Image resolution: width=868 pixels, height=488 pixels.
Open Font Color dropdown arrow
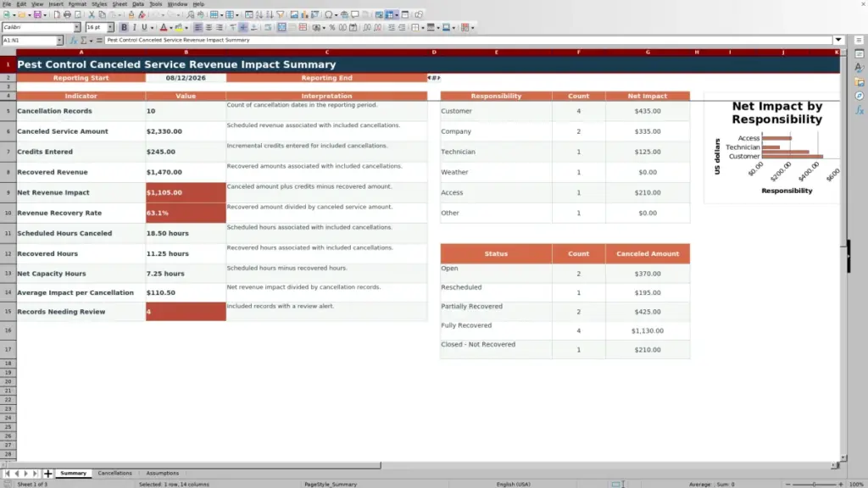[171, 28]
